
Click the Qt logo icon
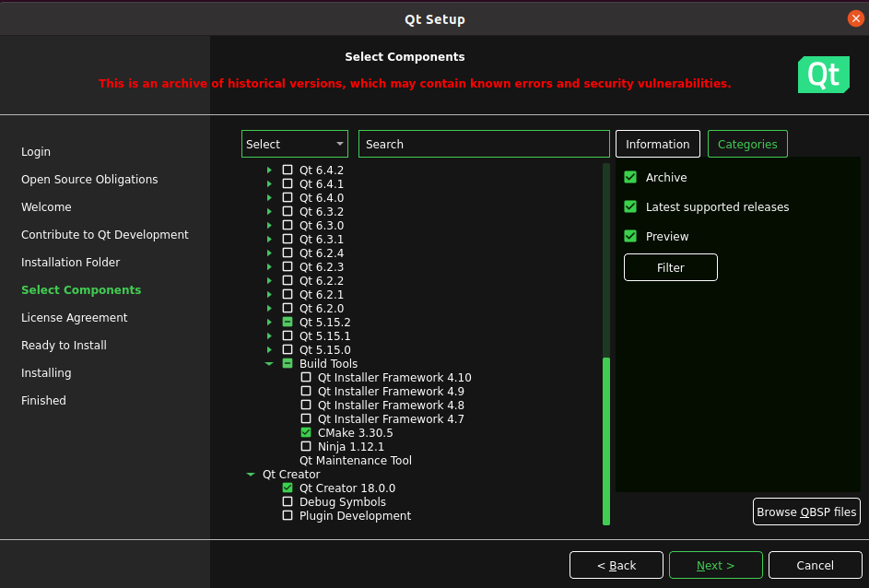point(824,75)
